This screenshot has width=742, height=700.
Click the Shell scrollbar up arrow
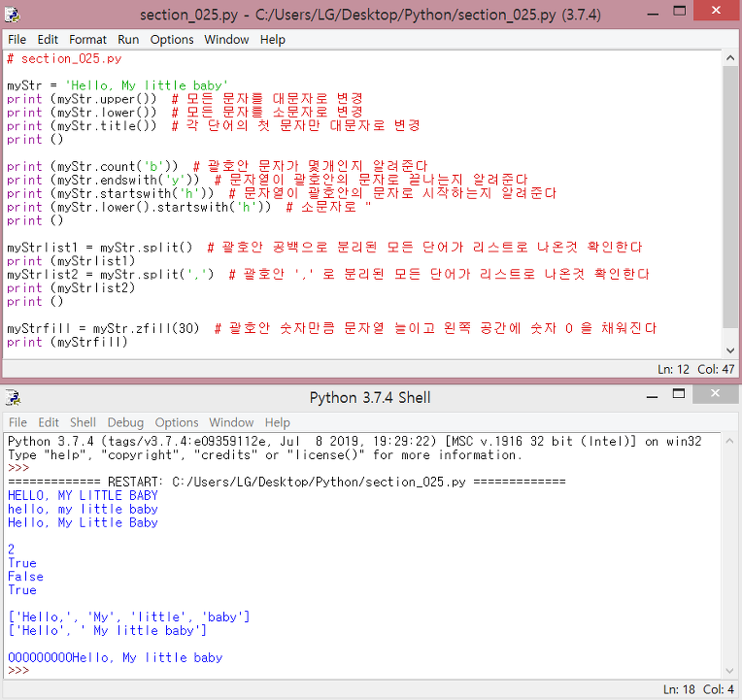pyautogui.click(x=729, y=441)
